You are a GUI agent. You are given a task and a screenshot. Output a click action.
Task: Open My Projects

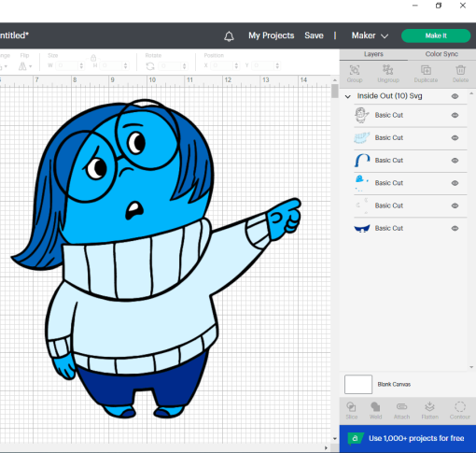pyautogui.click(x=271, y=35)
